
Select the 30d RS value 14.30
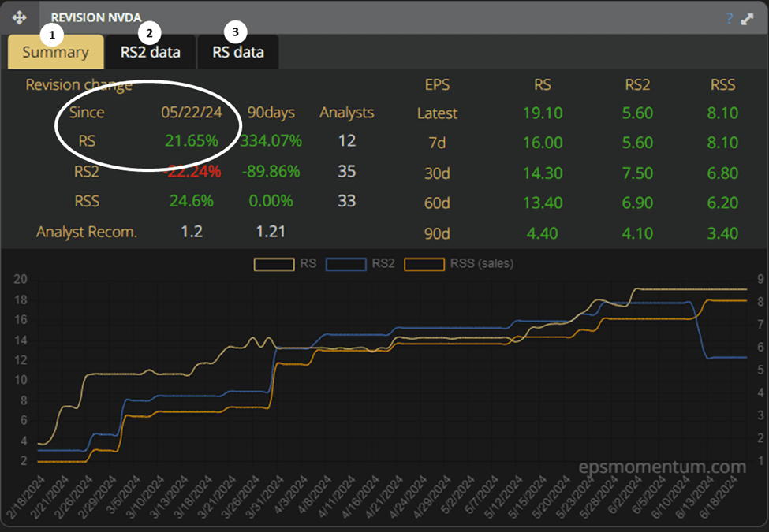(543, 173)
